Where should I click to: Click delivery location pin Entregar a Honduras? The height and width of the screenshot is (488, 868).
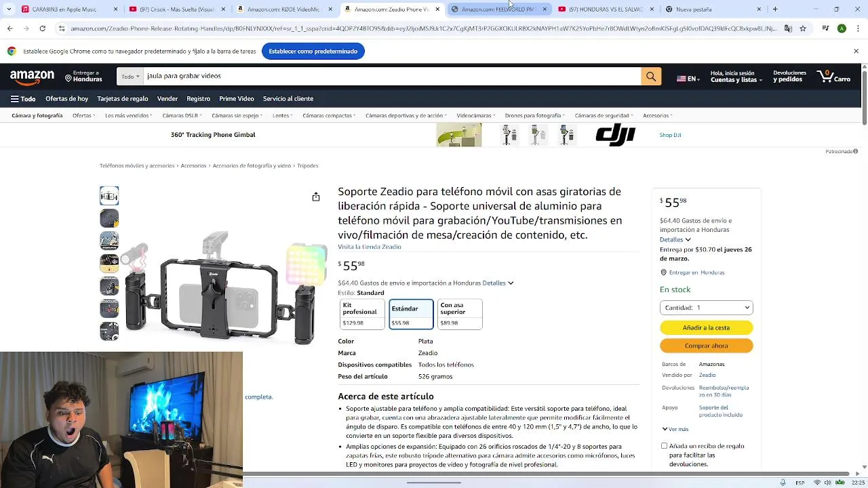coord(83,77)
